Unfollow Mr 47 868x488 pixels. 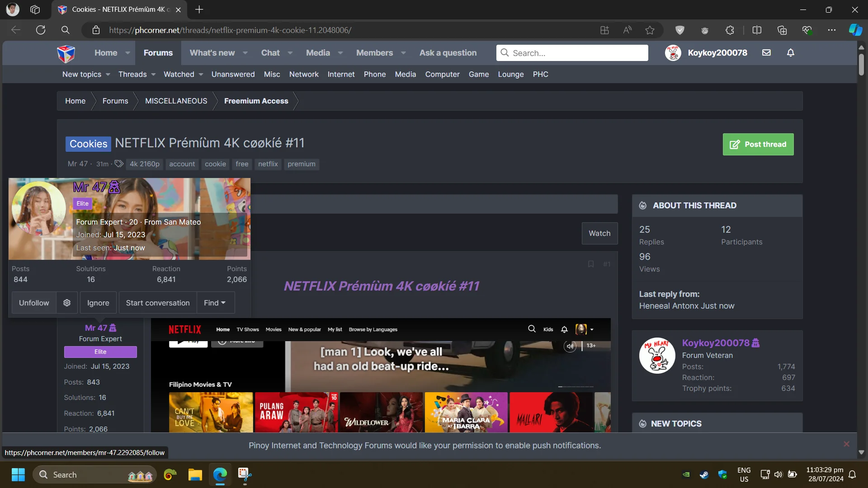pyautogui.click(x=34, y=303)
